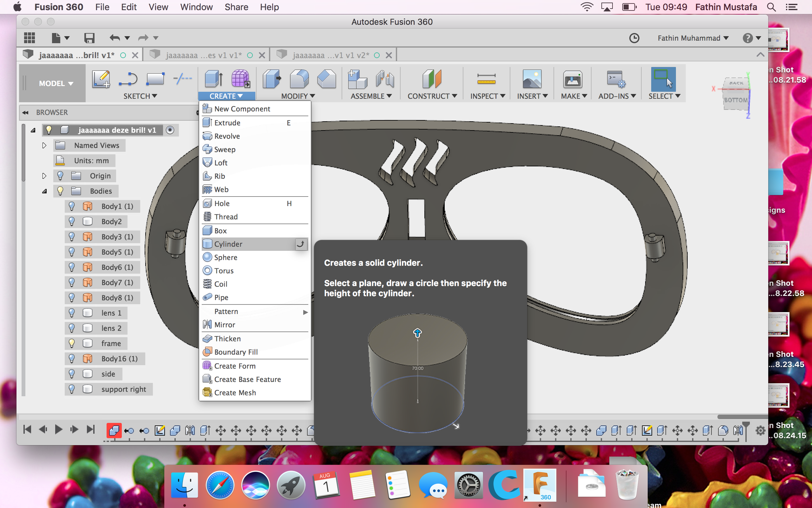The image size is (812, 508).
Task: Open the Data Panel grid icon
Action: point(29,38)
